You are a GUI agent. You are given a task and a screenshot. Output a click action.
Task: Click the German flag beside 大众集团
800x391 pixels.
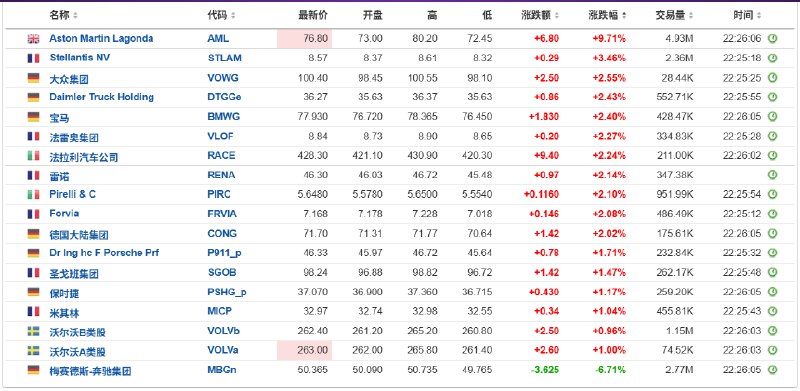point(33,78)
